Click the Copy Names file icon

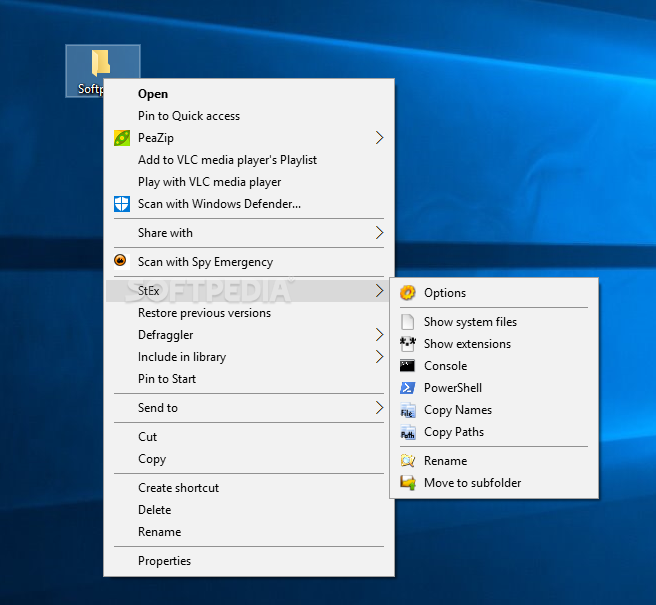[407, 410]
